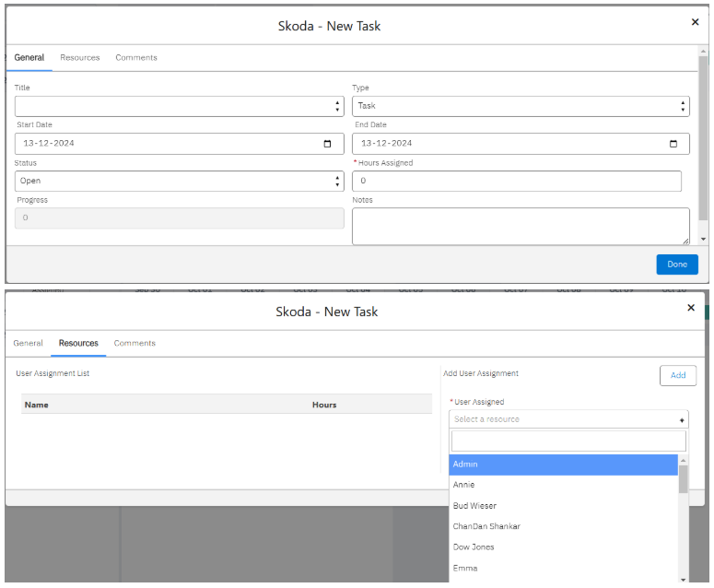Switch to Resources tab in upper dialog
Viewport: 714px width, 588px height.
pyautogui.click(x=79, y=58)
